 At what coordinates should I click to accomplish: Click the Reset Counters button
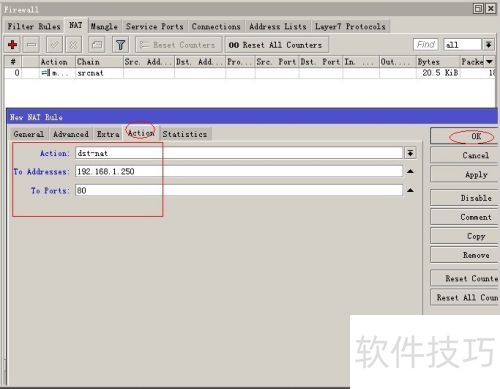tap(178, 45)
